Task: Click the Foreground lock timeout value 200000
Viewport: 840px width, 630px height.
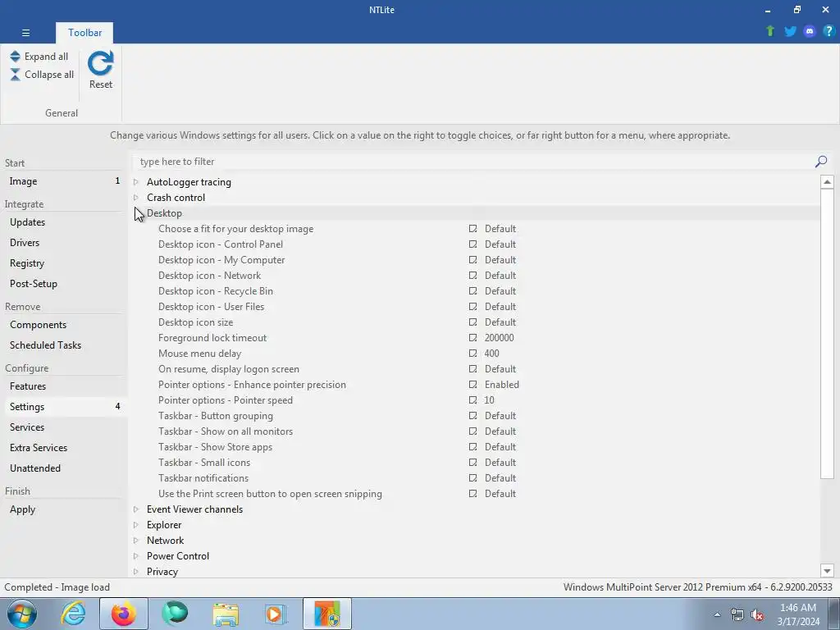Action: coord(499,338)
